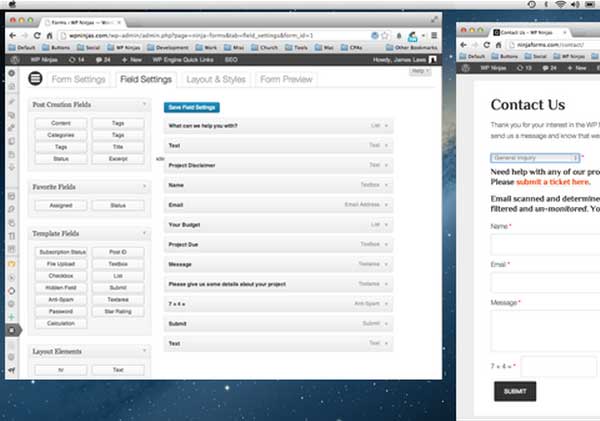Image resolution: width=600 pixels, height=421 pixels.
Task: Open the General Inquiry dropdown
Action: pos(535,158)
